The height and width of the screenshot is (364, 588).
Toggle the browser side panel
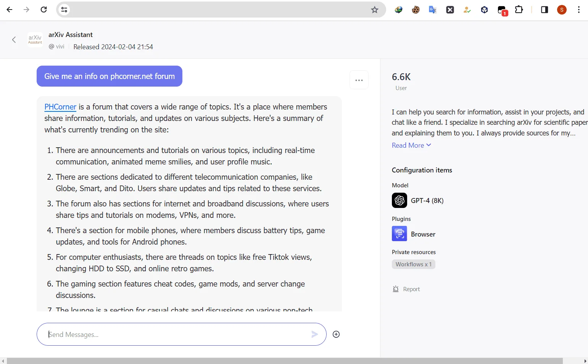pos(545,10)
